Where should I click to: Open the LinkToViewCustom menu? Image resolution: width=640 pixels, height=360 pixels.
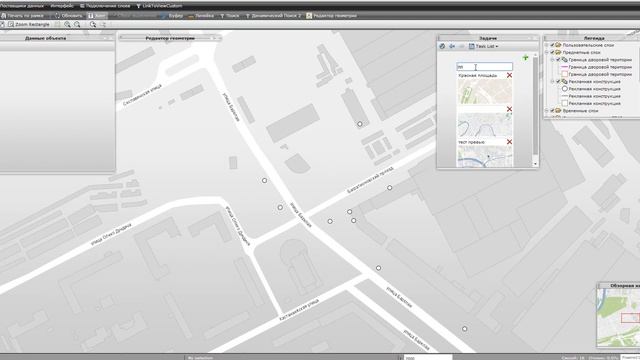coord(159,6)
